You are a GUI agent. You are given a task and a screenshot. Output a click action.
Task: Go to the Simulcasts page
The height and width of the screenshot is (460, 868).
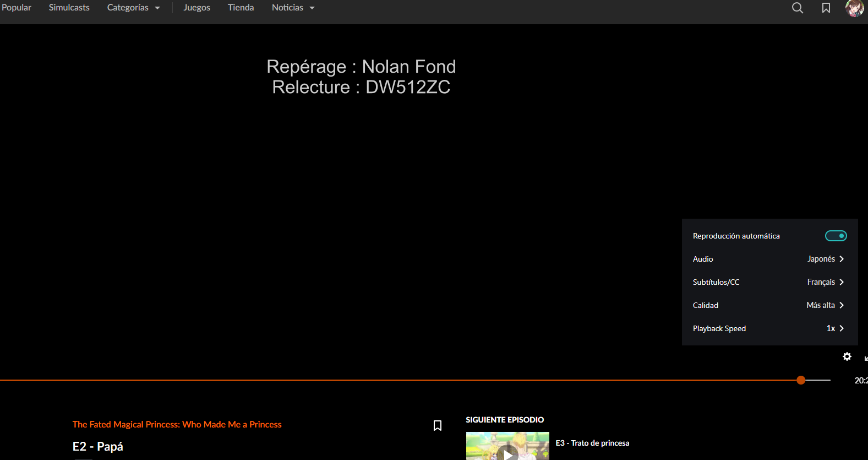point(69,8)
